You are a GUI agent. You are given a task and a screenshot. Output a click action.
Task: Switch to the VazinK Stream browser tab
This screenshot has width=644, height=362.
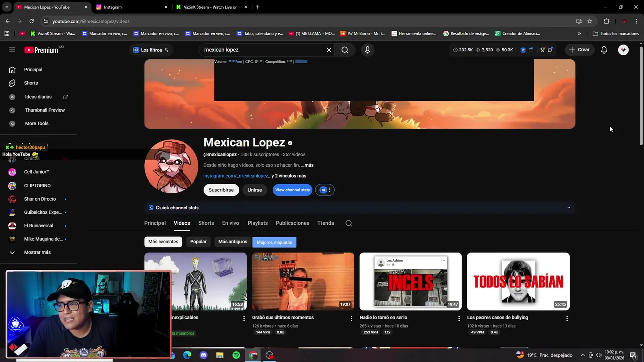tap(211, 7)
